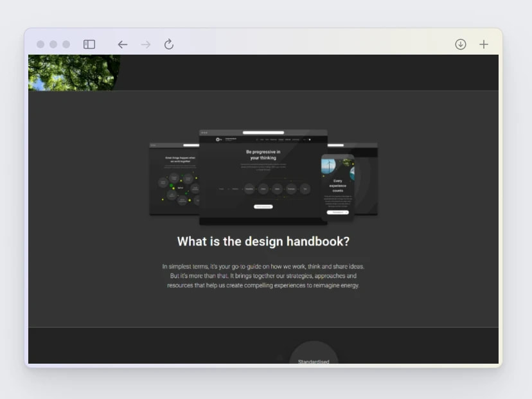Click the third maximize window dot

point(66,44)
